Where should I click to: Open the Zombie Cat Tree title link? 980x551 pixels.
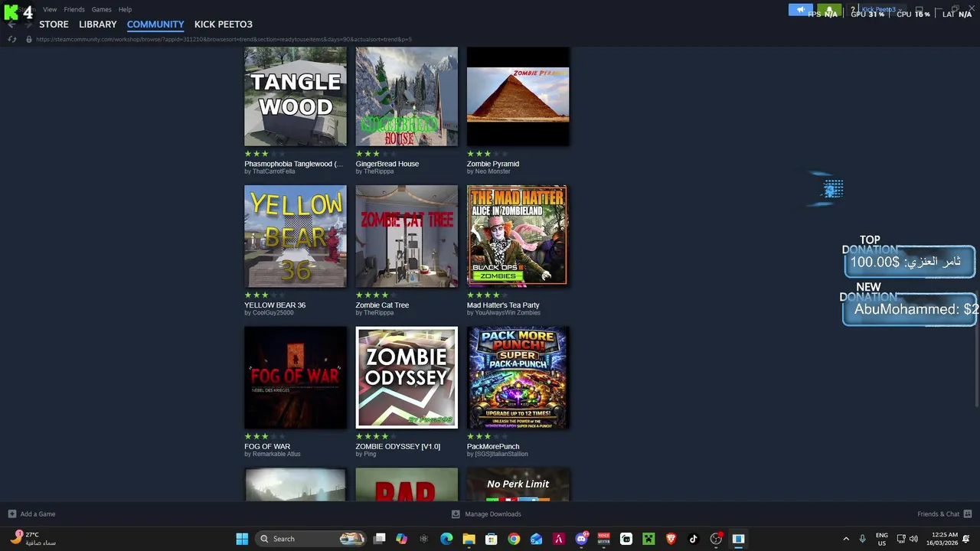382,305
